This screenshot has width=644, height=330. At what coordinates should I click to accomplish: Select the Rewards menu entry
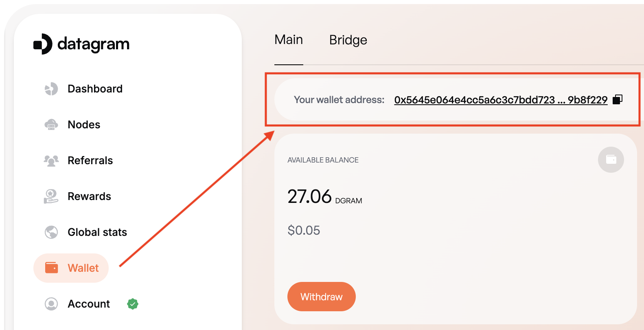pyautogui.click(x=89, y=196)
